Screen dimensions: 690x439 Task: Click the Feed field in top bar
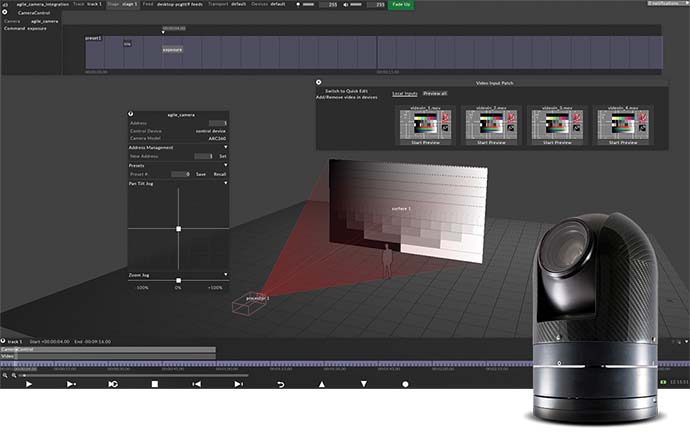pos(180,4)
